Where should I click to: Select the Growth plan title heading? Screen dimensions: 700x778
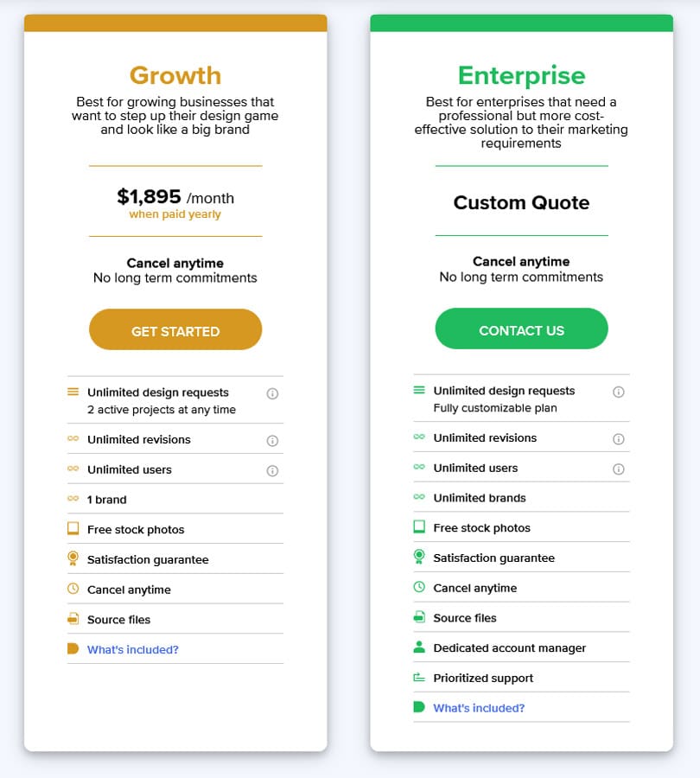(175, 75)
